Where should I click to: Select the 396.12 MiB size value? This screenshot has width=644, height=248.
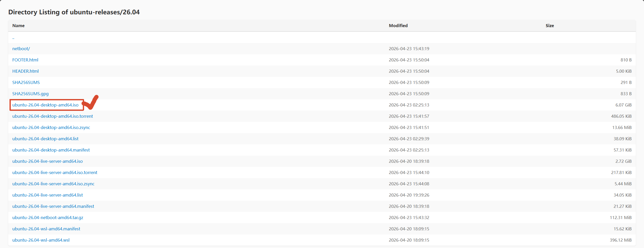(621, 240)
